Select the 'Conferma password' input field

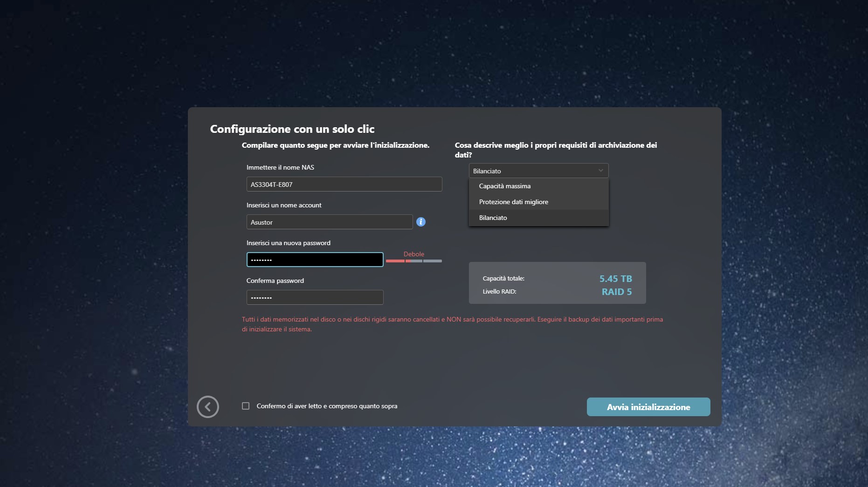coord(315,297)
